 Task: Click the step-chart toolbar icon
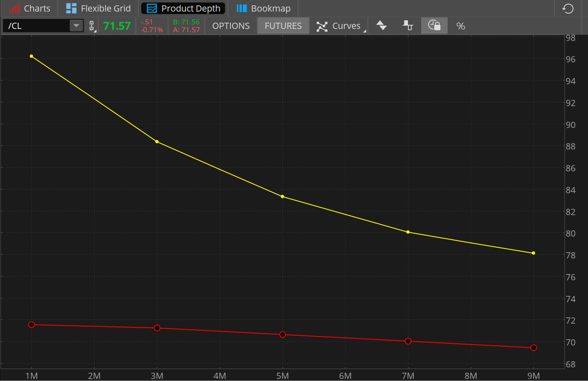[408, 26]
